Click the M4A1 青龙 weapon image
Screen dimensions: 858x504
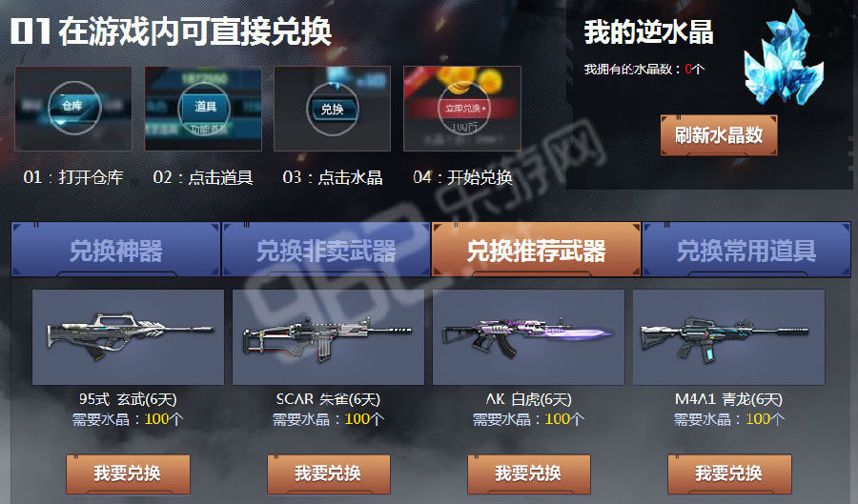coord(729,337)
